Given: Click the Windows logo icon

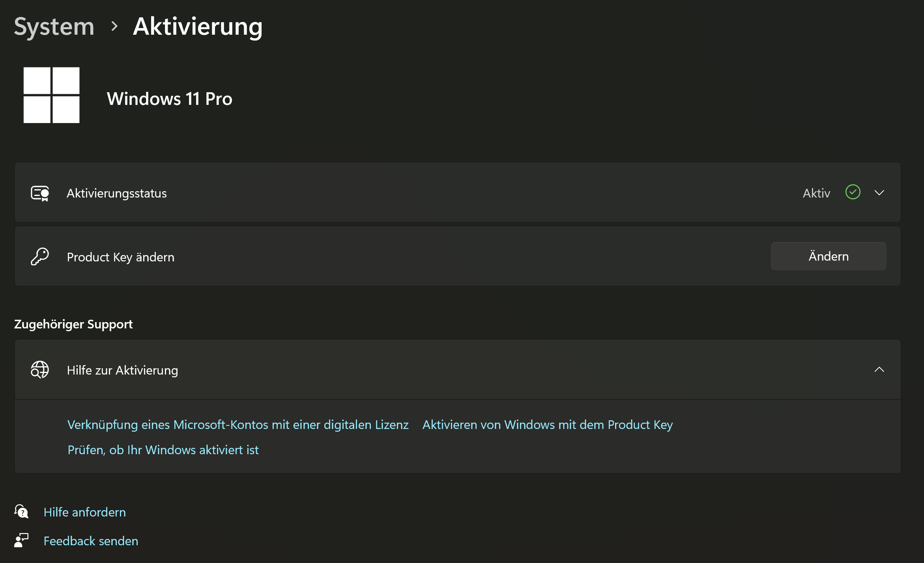Looking at the screenshot, I should tap(51, 95).
